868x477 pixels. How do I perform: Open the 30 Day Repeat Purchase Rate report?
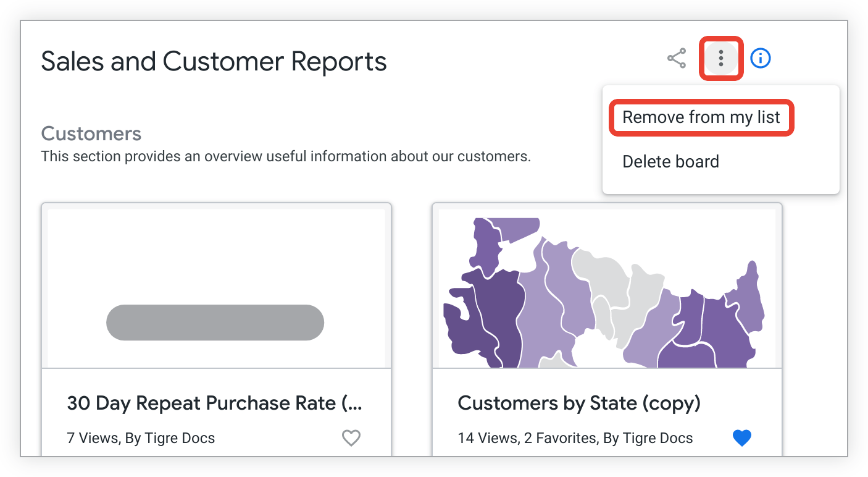215,403
